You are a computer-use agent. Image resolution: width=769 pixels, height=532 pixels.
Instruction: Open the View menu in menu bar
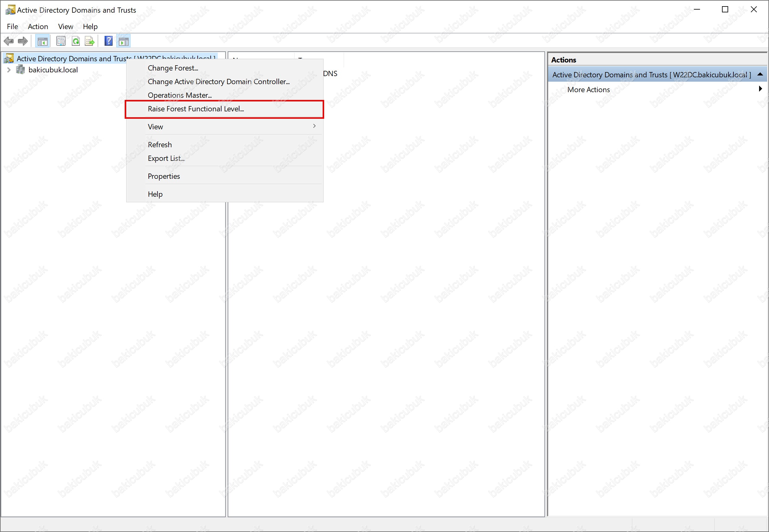66,27
